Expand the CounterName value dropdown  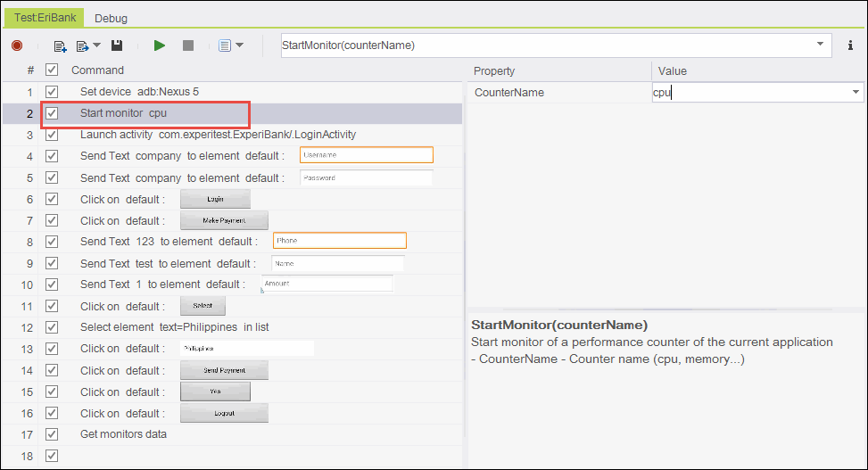pyautogui.click(x=856, y=92)
